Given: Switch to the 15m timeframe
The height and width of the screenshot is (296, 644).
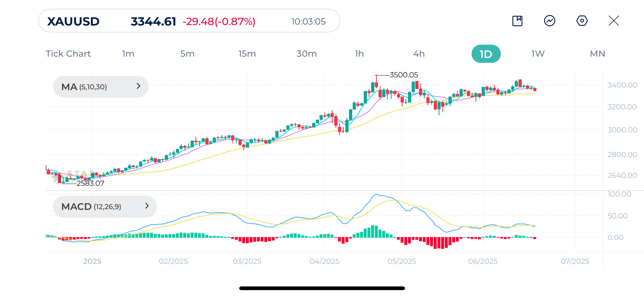Looking at the screenshot, I should (247, 54).
